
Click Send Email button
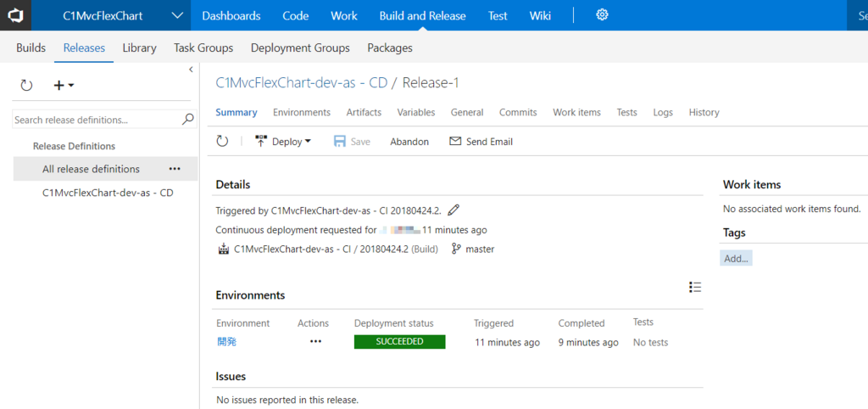[481, 142]
